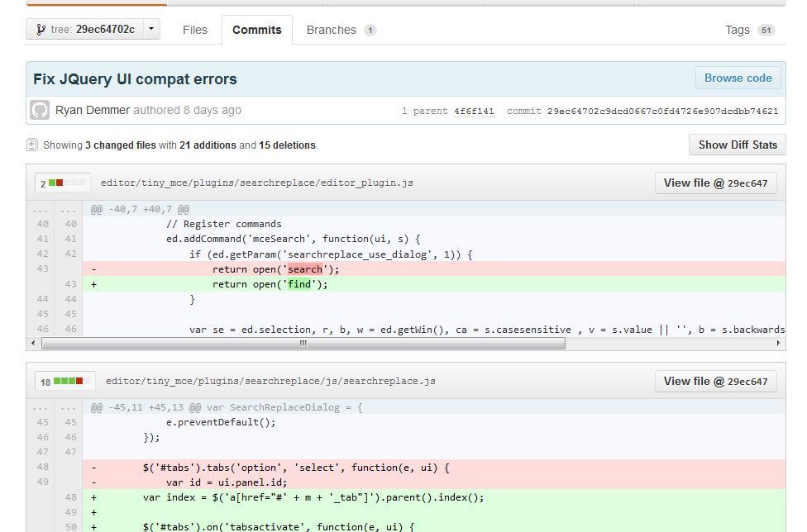Click diffstat bar for searchreplace.js
807x532 pixels.
64,382
